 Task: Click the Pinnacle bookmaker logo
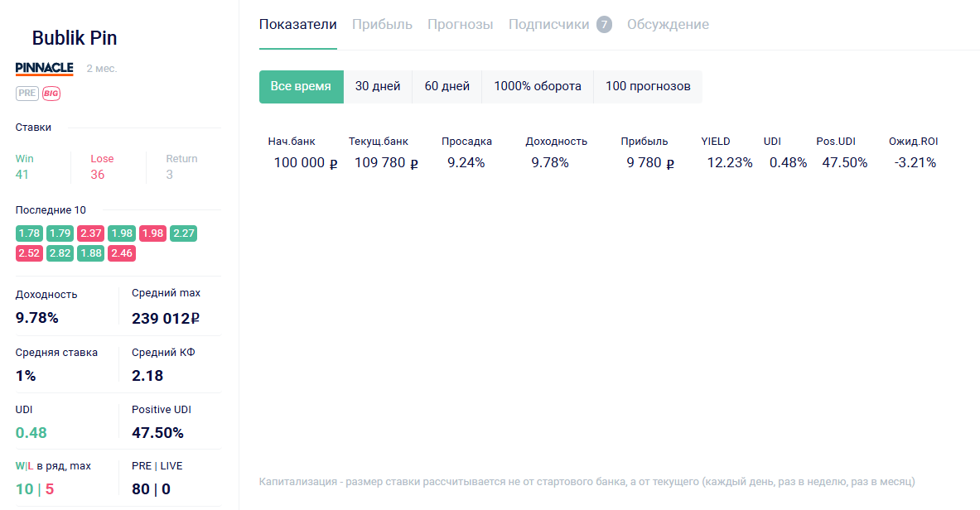coord(45,68)
